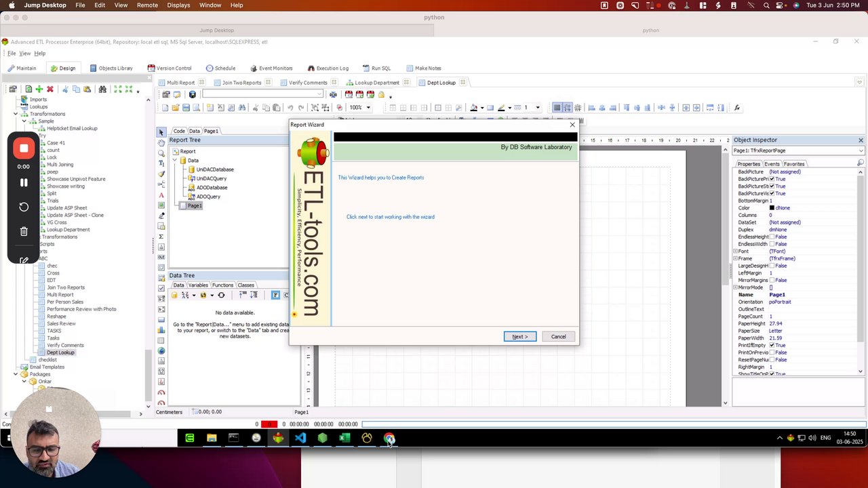This screenshot has height=488, width=868.
Task: Collapse the Sample folder in the objects tree
Action: (x=24, y=121)
